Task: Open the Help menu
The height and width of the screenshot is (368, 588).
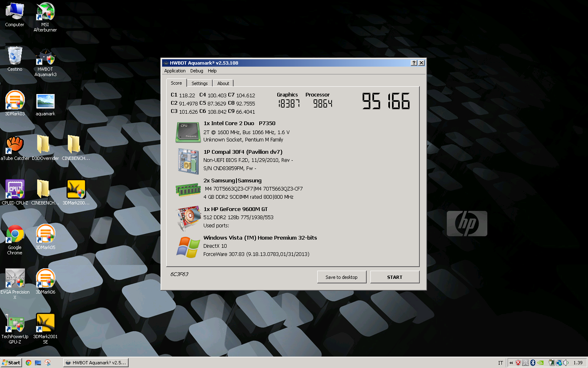Action: (x=212, y=71)
